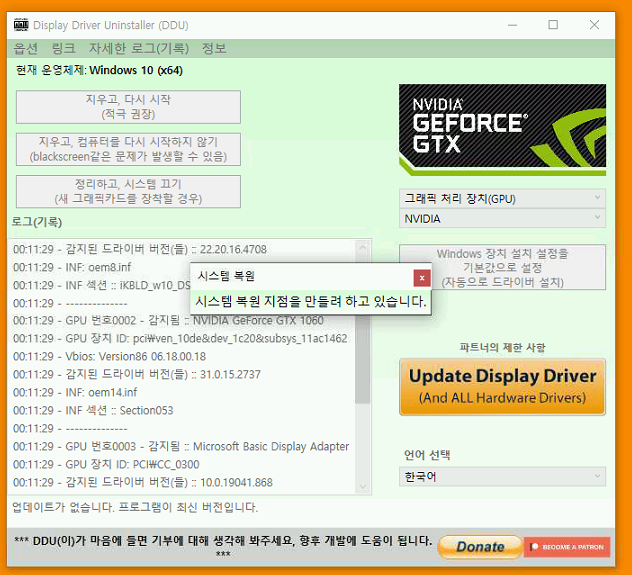Click the yellow Donate button
Image resolution: width=632 pixels, height=575 pixels.
click(x=480, y=547)
